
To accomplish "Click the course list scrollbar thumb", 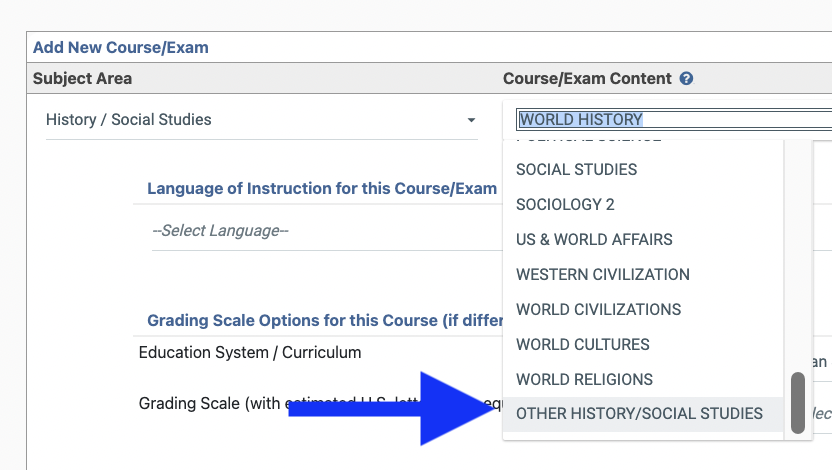I will tap(797, 403).
